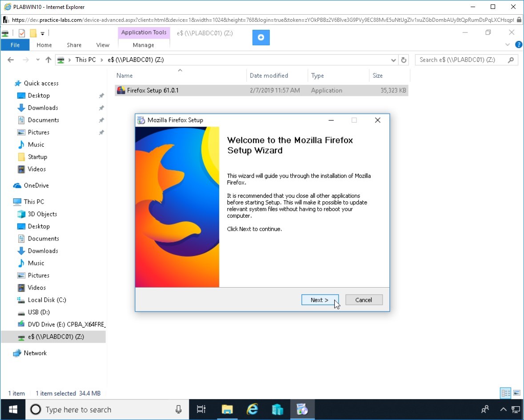This screenshot has width=524, height=420.
Task: Show hidden system tray icons
Action: [503, 409]
